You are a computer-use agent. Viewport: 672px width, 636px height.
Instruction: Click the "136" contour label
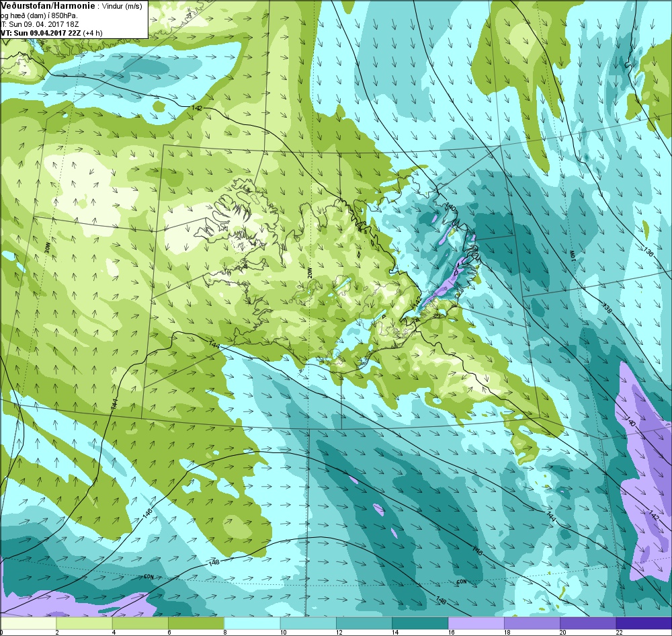(x=648, y=251)
